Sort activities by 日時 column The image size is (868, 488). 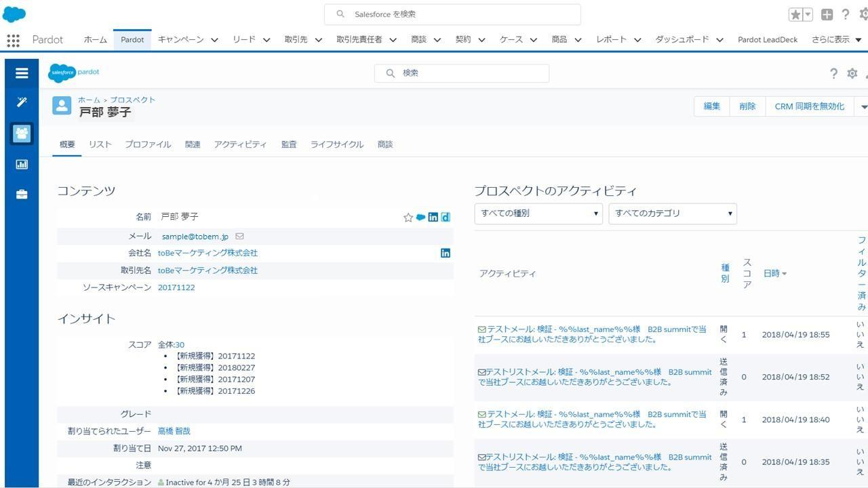[x=774, y=273]
